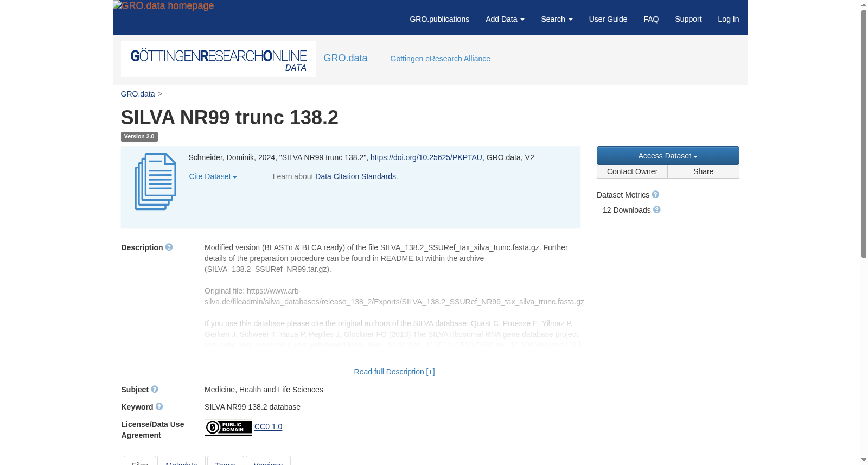Viewport: 868px width, 465px height.
Task: Open GRO.publications in the navbar
Action: pos(439,19)
